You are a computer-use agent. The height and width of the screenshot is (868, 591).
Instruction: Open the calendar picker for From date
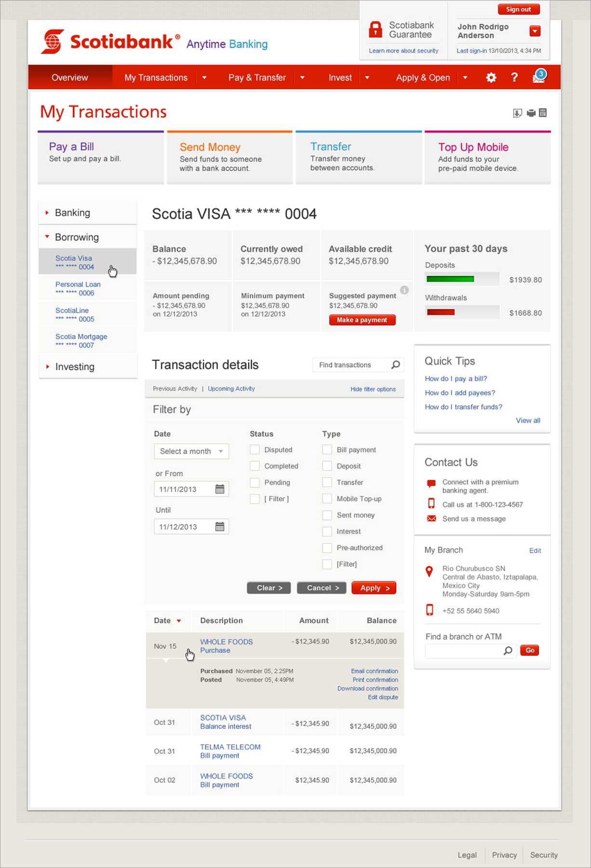(x=220, y=489)
